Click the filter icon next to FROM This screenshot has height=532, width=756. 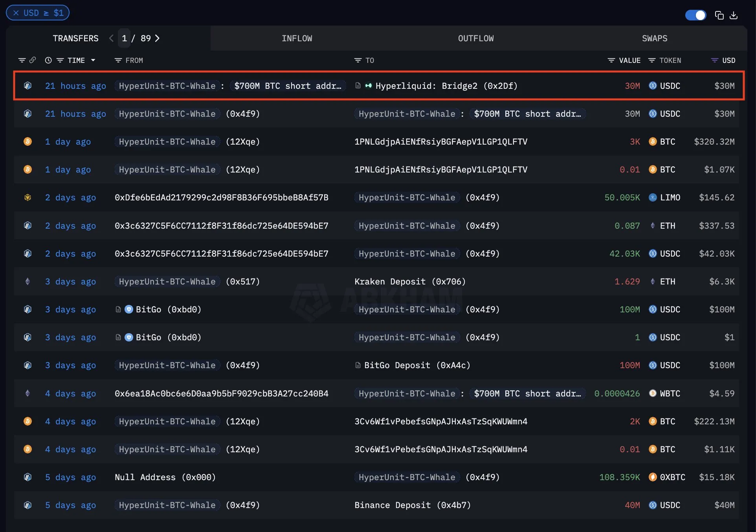(118, 60)
